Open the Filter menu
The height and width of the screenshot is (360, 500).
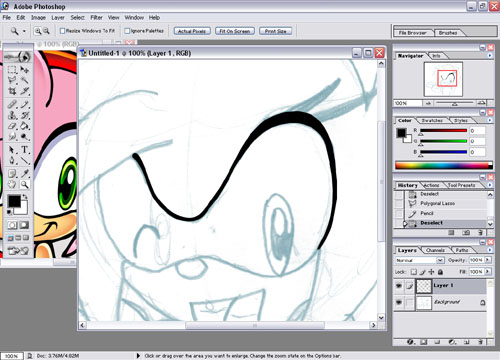point(96,17)
